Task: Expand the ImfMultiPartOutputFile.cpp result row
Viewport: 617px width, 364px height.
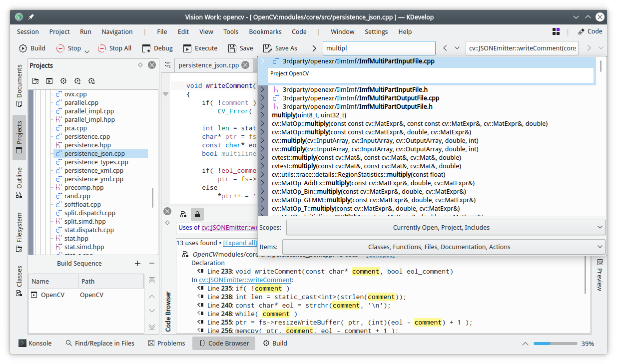Action: (x=262, y=98)
